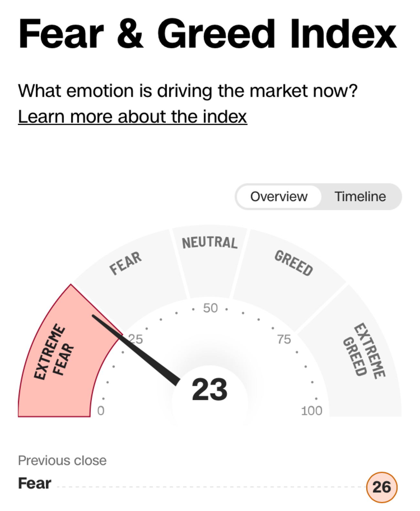Click the 0 mark on the gauge
This screenshot has height=511, width=420.
point(101,411)
